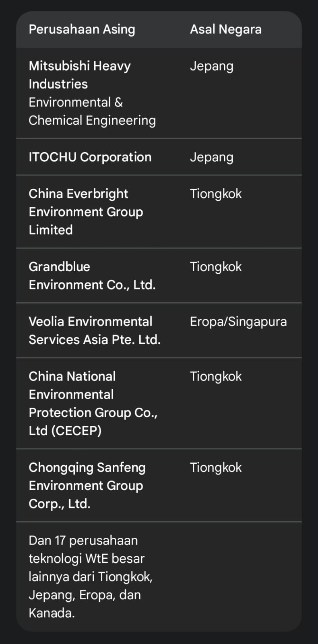Select Chongqing Sanfeng Environment Group Corp.
This screenshot has height=644, width=318.
(87, 485)
